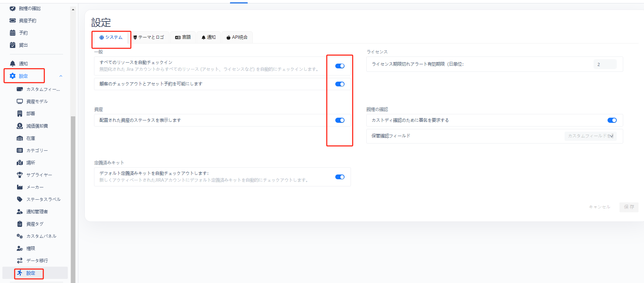
Task: Click the ステータスラベル tag icon
Action: tap(20, 199)
